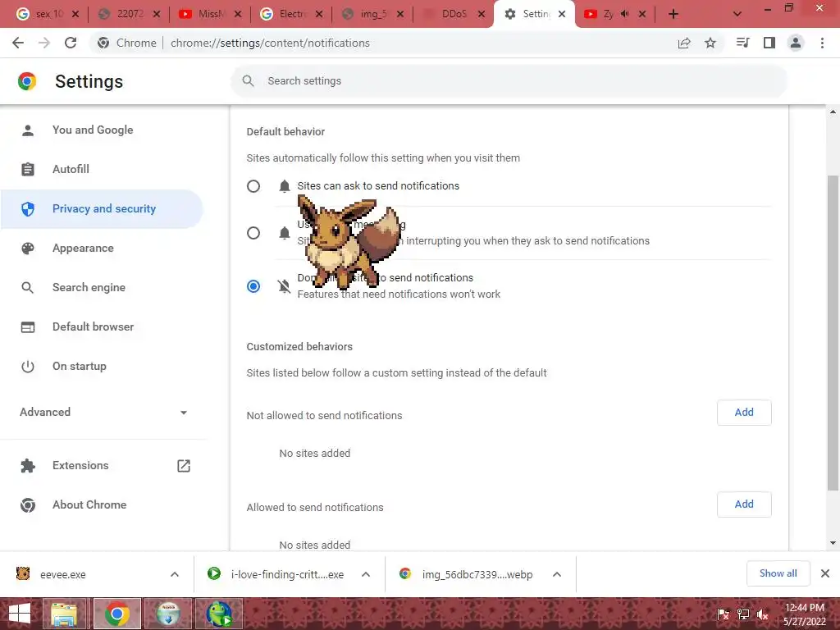
Task: Mute the Zy tab audio icon
Action: click(624, 14)
